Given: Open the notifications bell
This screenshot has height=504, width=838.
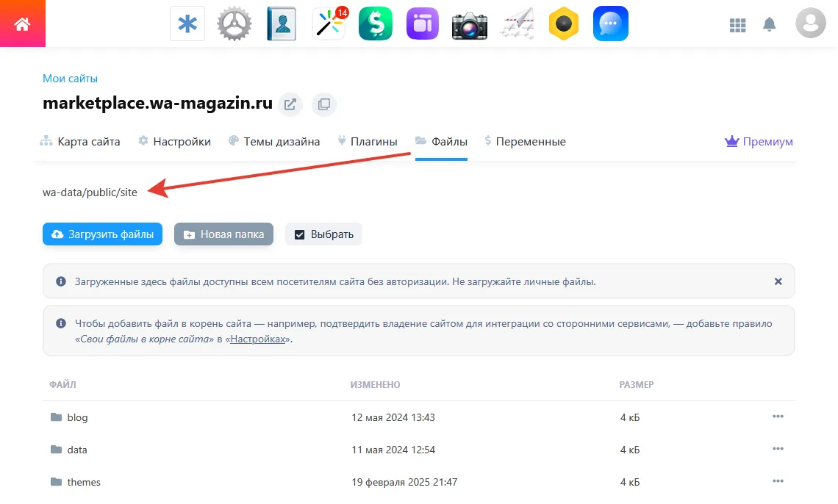Looking at the screenshot, I should tap(770, 24).
